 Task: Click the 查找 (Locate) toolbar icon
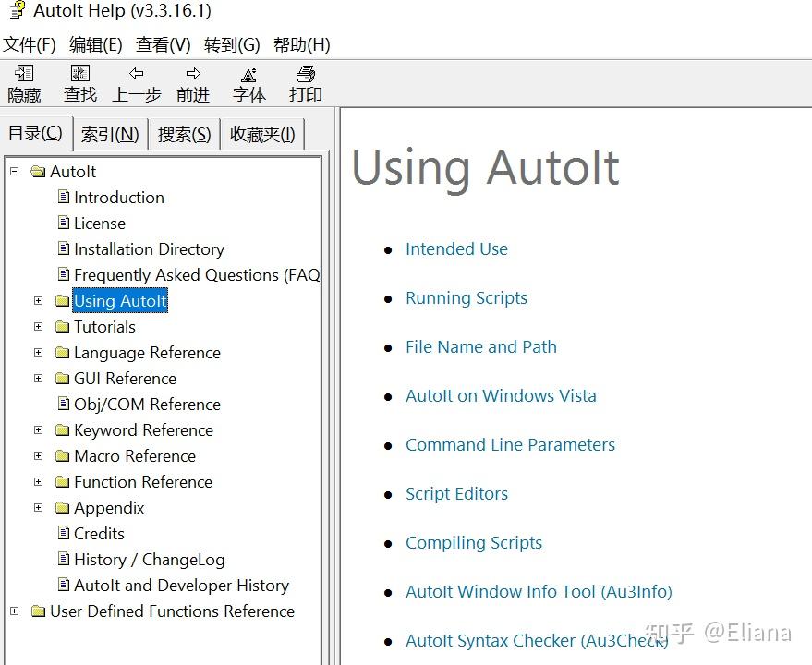pos(79,81)
